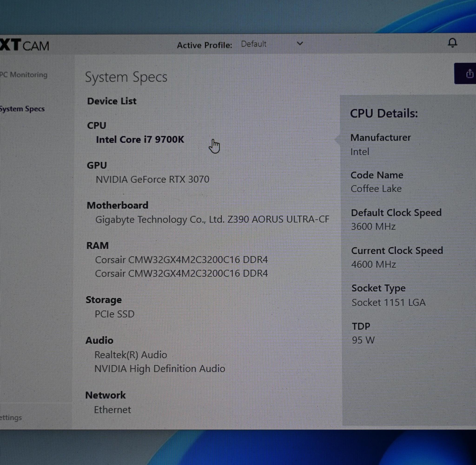Select Intel Core i7 9700K device
Screen dimensions: 476x465
(x=140, y=139)
